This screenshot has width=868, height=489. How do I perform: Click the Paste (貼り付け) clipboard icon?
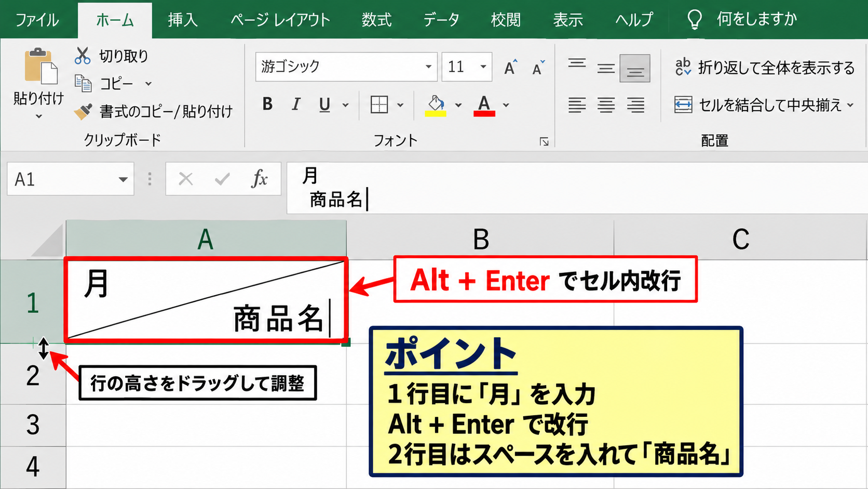(x=40, y=66)
